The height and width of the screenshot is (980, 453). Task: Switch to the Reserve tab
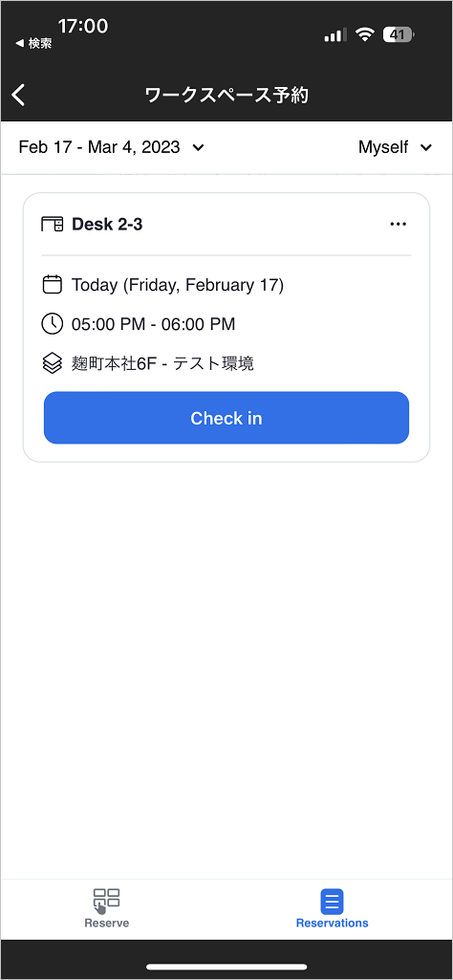click(107, 908)
